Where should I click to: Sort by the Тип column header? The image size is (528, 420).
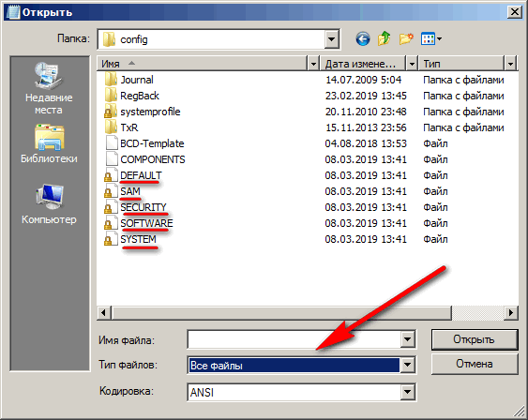coord(461,64)
